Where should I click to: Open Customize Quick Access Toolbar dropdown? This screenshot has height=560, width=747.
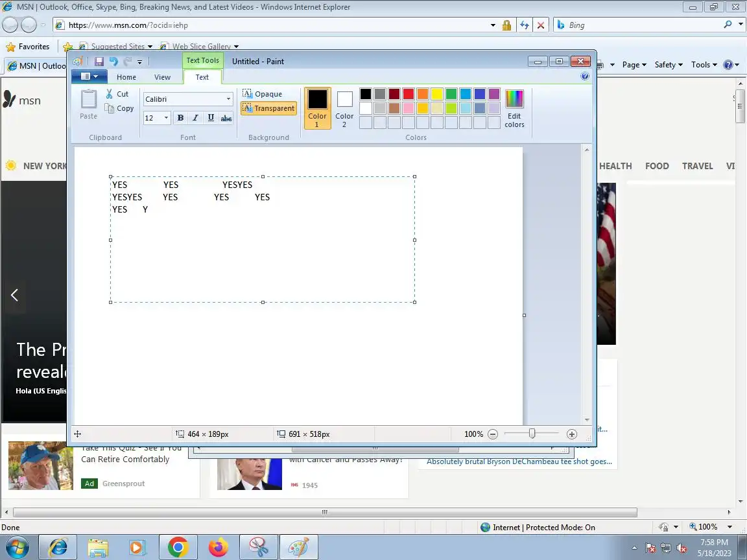tap(139, 62)
